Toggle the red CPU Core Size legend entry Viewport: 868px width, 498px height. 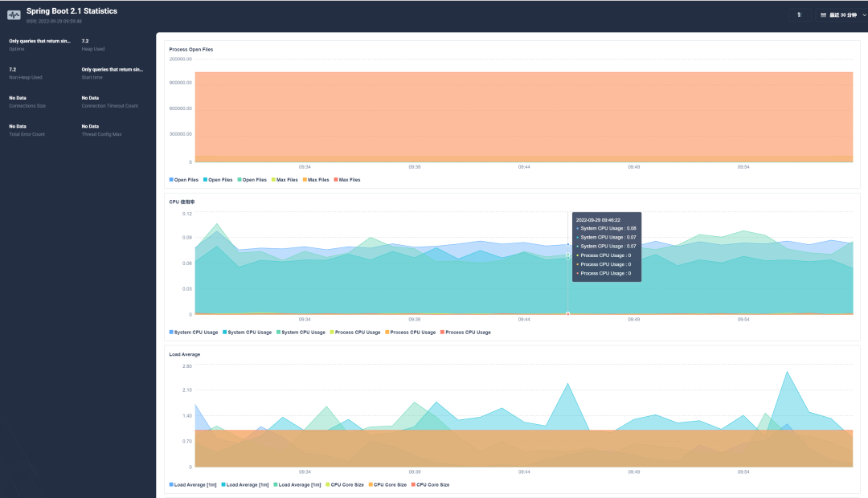[x=430, y=484]
